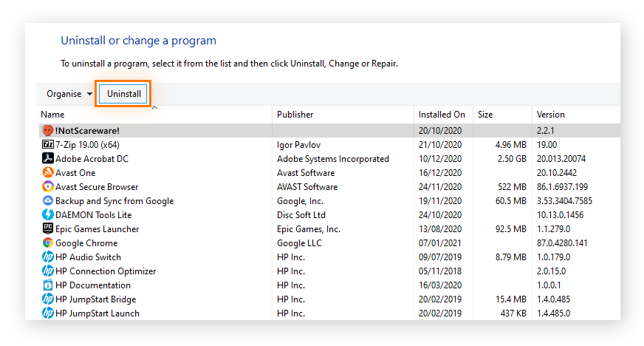Click the Avast Secure Browser icon
The width and height of the screenshot is (644, 346).
coord(48,186)
